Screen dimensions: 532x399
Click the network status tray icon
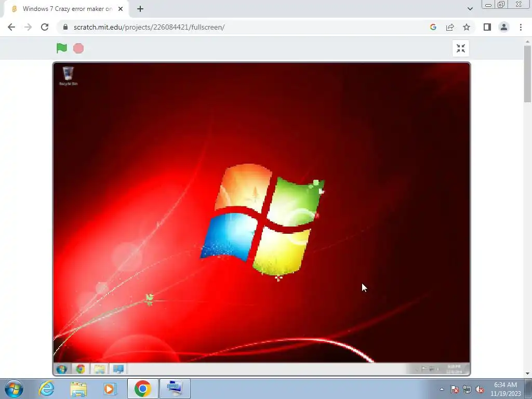467,389
